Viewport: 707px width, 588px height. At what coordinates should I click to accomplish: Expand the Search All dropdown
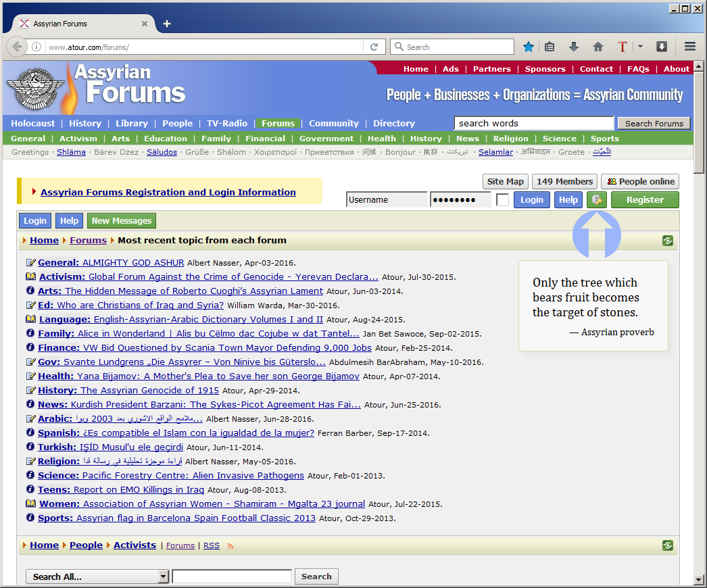[x=164, y=577]
